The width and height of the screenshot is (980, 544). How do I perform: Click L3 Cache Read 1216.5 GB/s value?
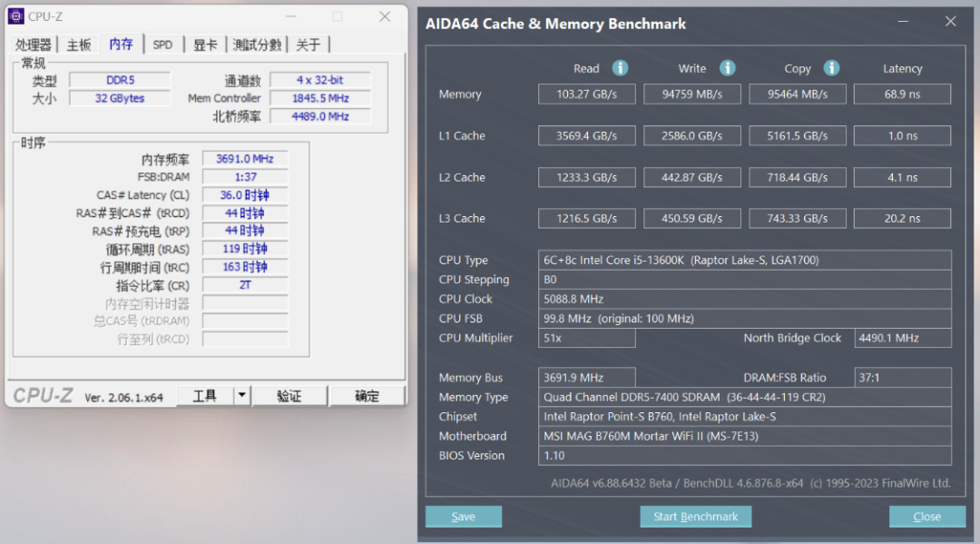tap(586, 218)
